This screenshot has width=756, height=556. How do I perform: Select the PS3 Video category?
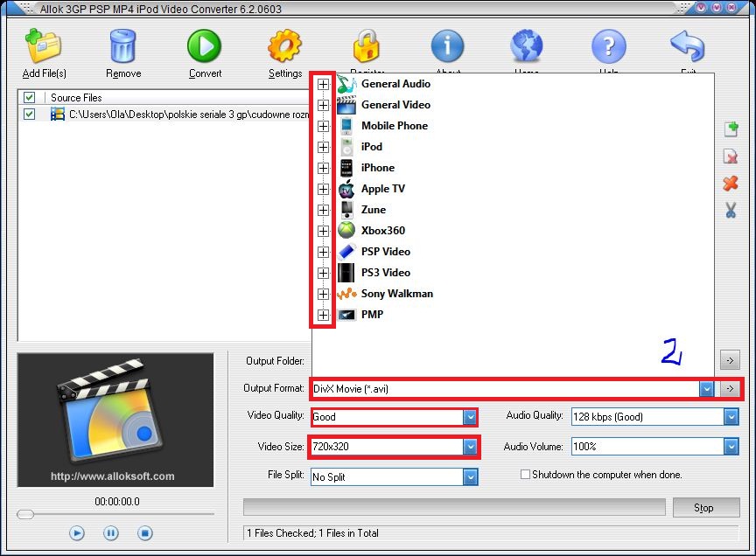pos(386,272)
